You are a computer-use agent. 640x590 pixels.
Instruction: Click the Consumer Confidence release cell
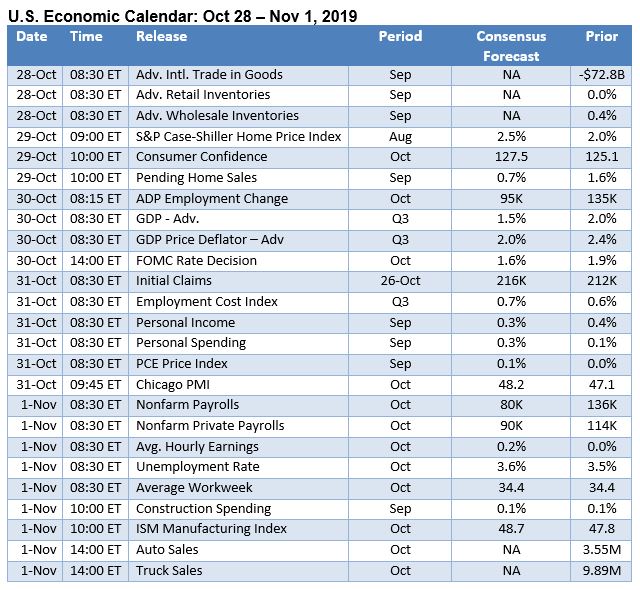tap(201, 157)
